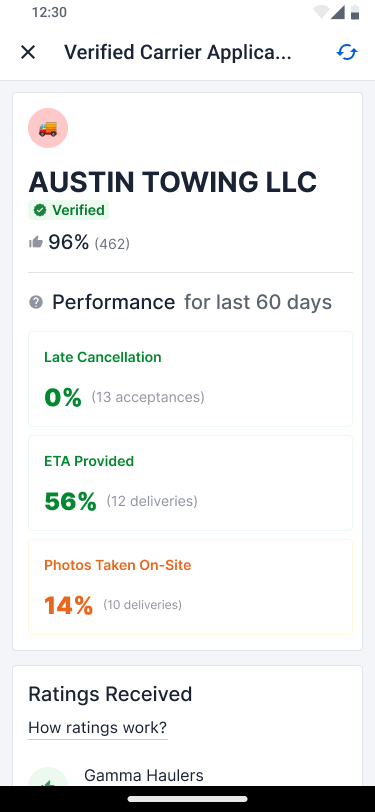Open the ETA Provided performance card
The width and height of the screenshot is (375, 812).
191,483
